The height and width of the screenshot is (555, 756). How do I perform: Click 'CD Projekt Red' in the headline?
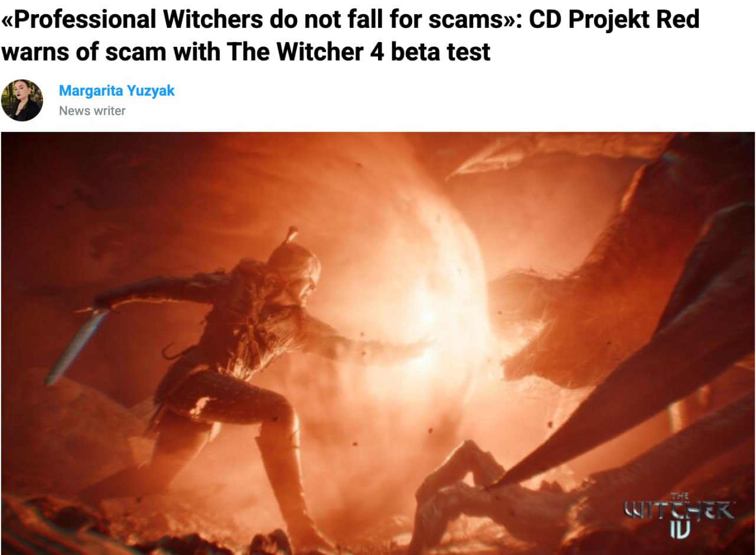[614, 20]
